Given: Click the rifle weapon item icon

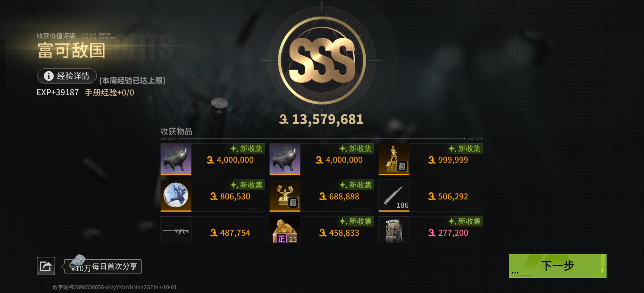Looking at the screenshot, I should click(x=176, y=230).
